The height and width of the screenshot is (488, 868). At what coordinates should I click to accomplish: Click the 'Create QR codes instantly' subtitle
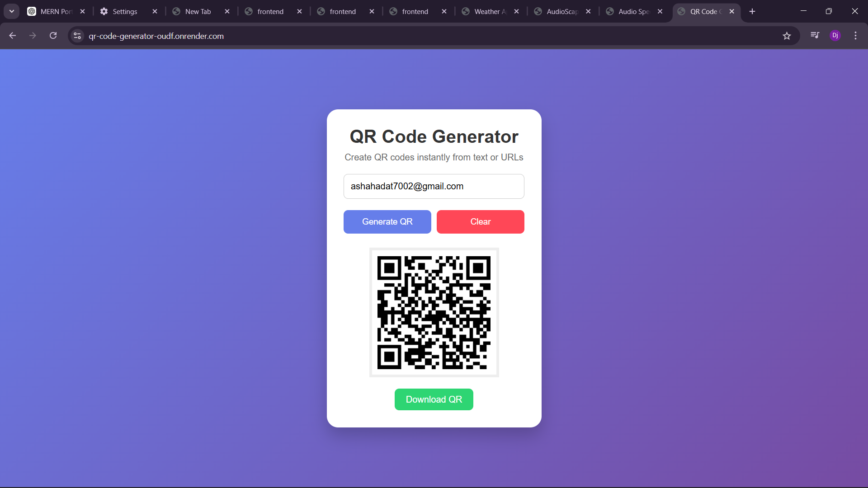click(434, 157)
